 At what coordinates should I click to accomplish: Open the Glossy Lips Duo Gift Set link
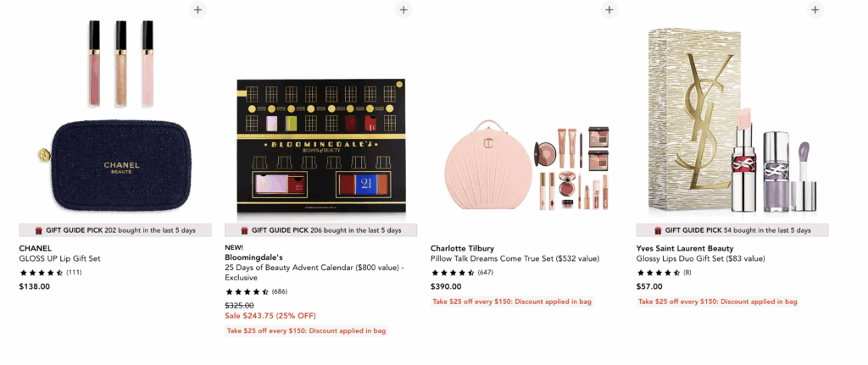tap(701, 259)
